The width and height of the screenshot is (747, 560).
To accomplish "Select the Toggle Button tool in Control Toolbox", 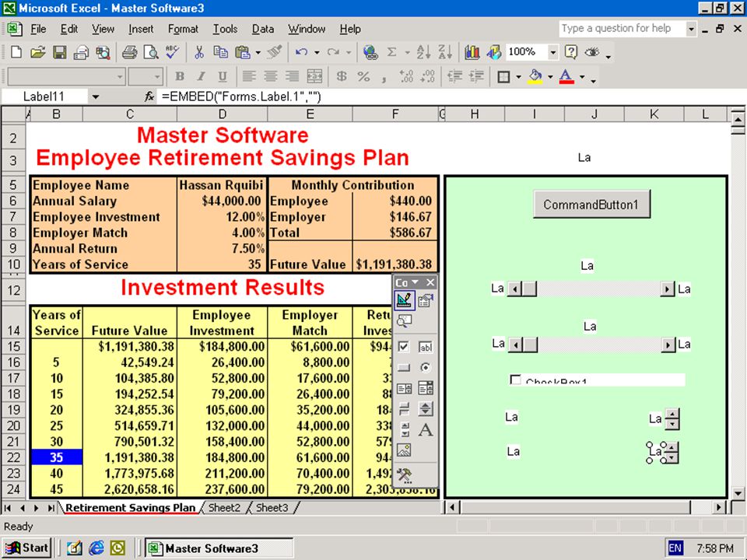I will click(404, 409).
